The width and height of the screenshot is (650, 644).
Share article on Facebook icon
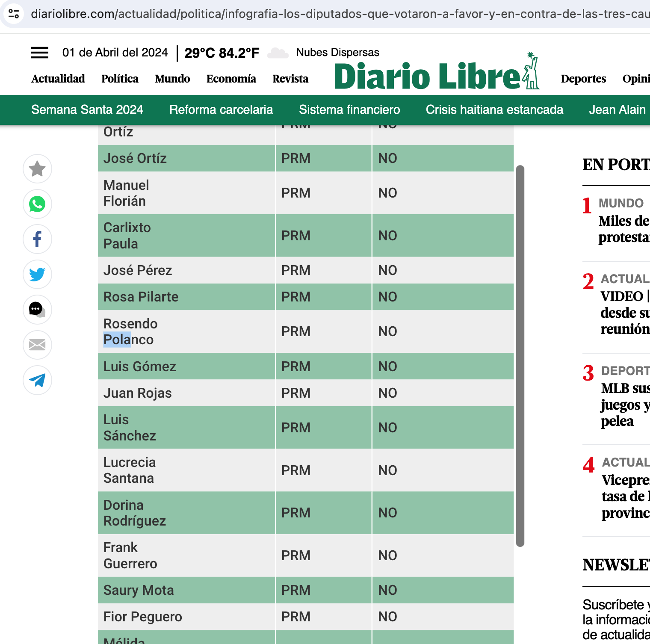37,239
